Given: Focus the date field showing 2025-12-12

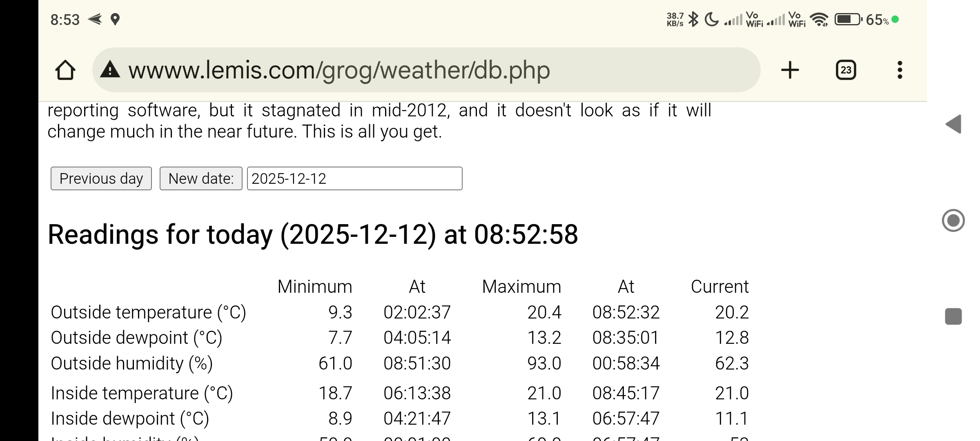Looking at the screenshot, I should 354,178.
